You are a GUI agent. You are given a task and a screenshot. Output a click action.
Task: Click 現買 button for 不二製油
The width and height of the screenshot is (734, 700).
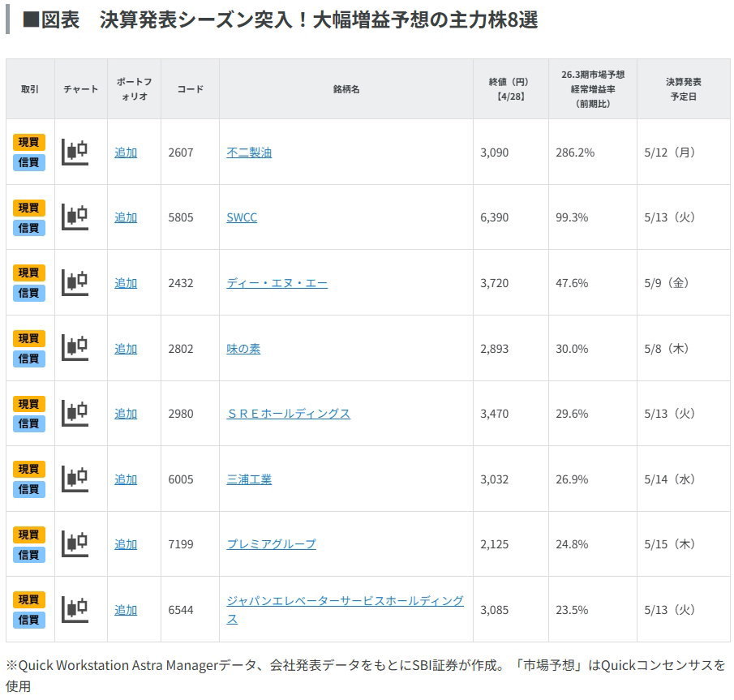click(29, 142)
